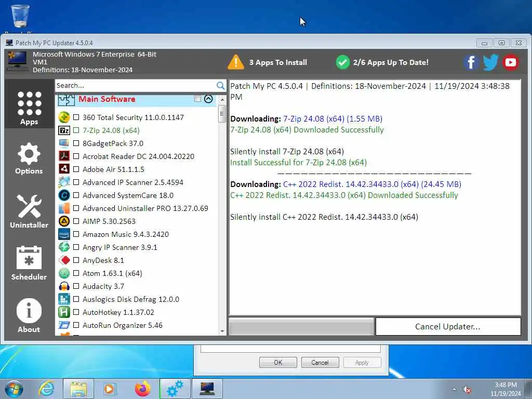This screenshot has height=399, width=532.
Task: Show hidden tray icons arrow
Action: pyautogui.click(x=454, y=389)
